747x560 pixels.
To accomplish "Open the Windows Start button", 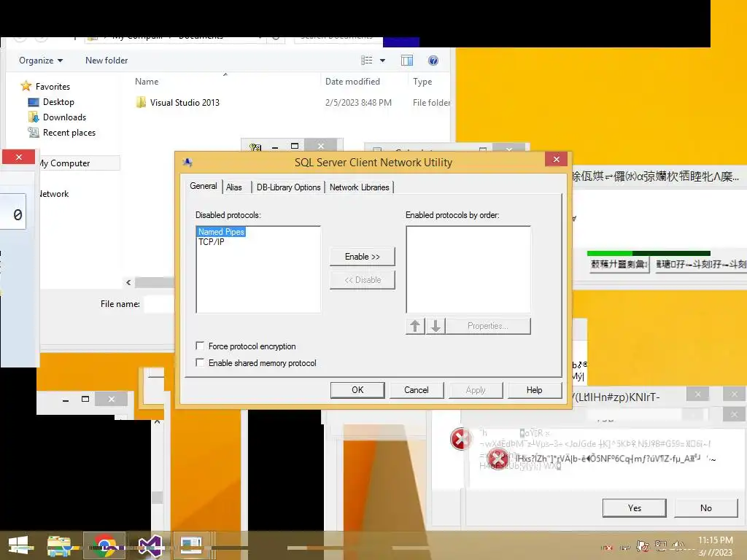I will (18, 545).
